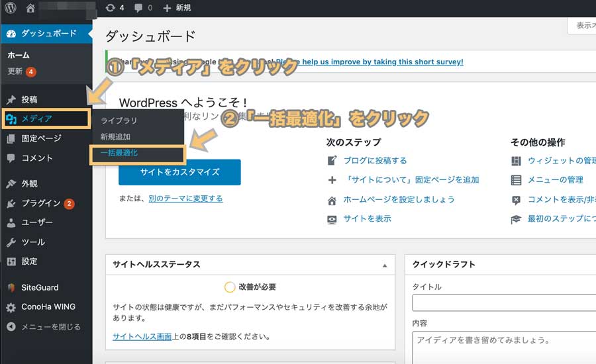Image resolution: width=596 pixels, height=364 pixels.
Task: Click the home site icon in admin bar
Action: [x=30, y=8]
